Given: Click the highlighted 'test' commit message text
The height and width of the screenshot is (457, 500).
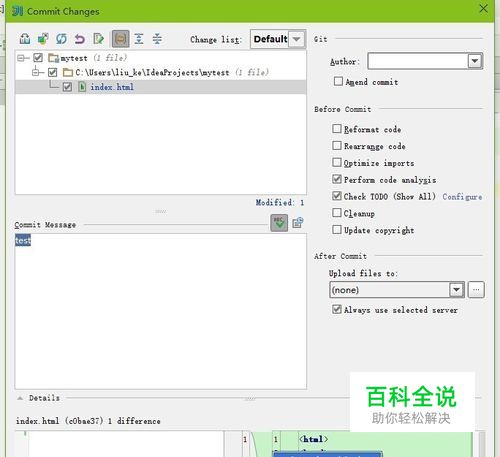Looking at the screenshot, I should click(23, 240).
